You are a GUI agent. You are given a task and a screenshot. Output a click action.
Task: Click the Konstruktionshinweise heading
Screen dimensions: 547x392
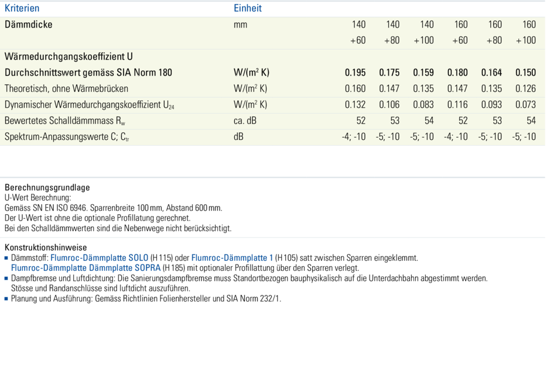pyautogui.click(x=46, y=248)
